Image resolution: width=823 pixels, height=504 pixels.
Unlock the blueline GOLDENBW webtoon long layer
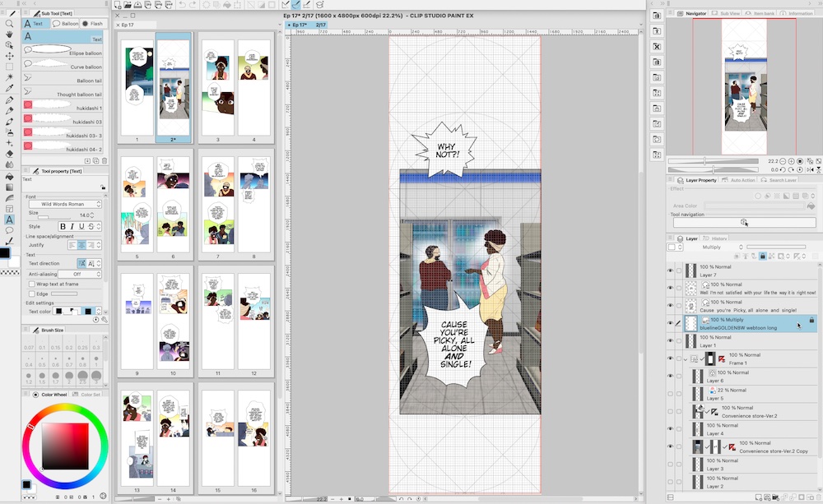811,320
